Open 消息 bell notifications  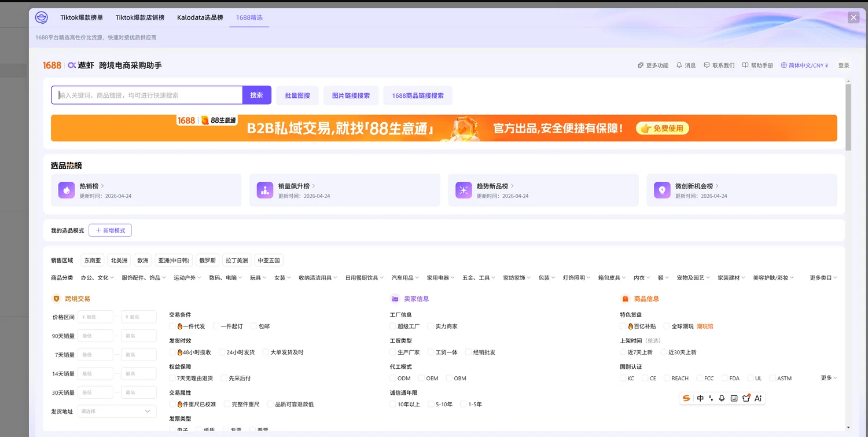(x=679, y=65)
